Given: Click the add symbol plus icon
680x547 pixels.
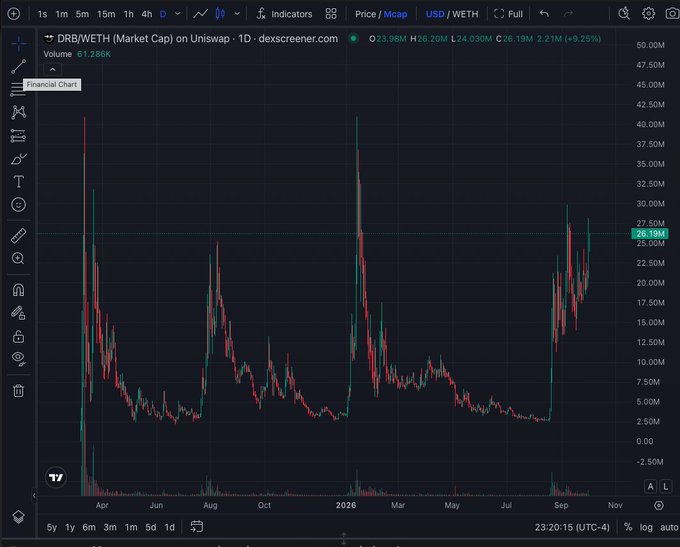Looking at the screenshot, I should pyautogui.click(x=14, y=14).
